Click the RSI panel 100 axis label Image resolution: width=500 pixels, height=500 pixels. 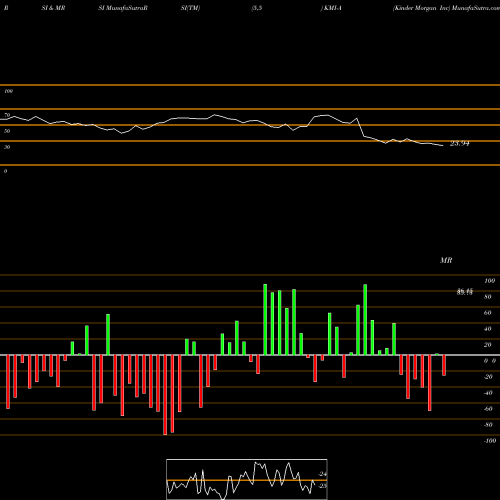click(x=8, y=91)
